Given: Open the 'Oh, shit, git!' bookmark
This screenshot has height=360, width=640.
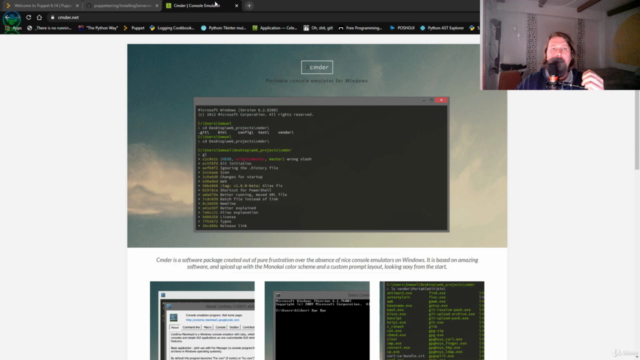Looking at the screenshot, I should [318, 28].
